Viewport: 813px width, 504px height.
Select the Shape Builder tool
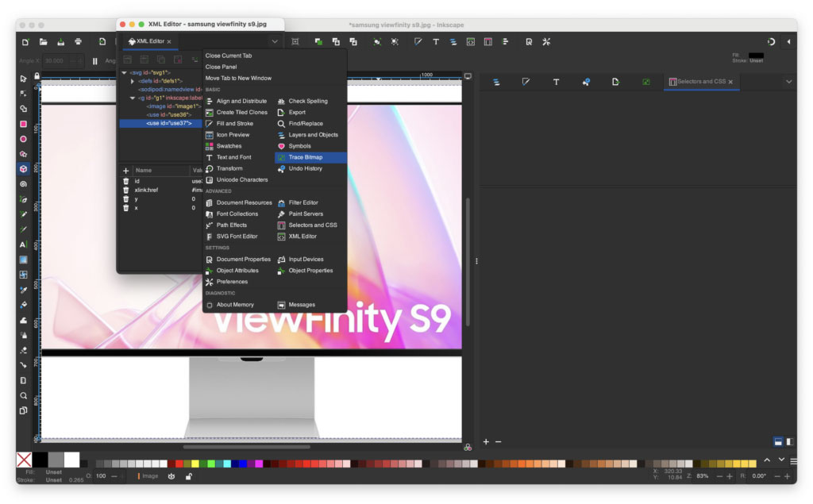tap(23, 109)
